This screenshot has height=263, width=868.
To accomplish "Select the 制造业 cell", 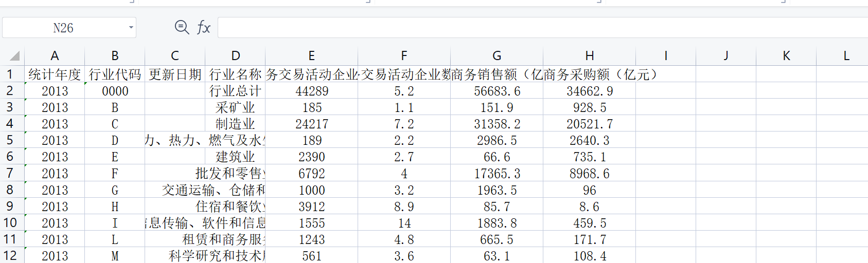I will [x=235, y=124].
